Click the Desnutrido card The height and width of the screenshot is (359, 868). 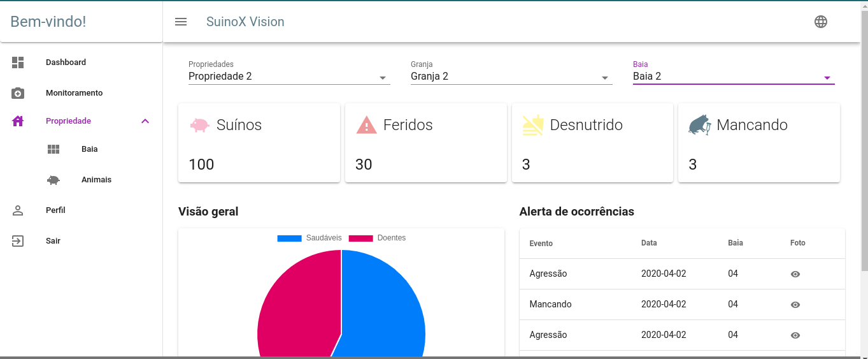click(592, 143)
